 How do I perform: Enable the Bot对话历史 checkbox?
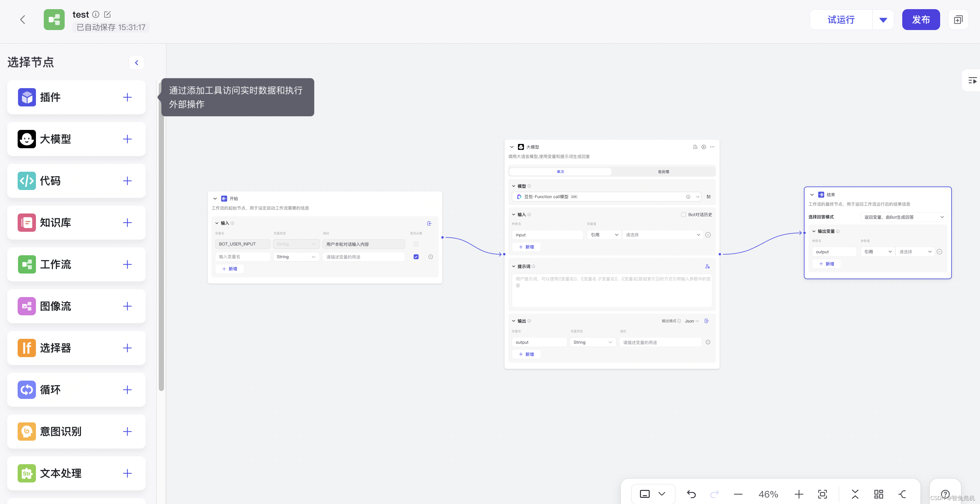tap(683, 214)
